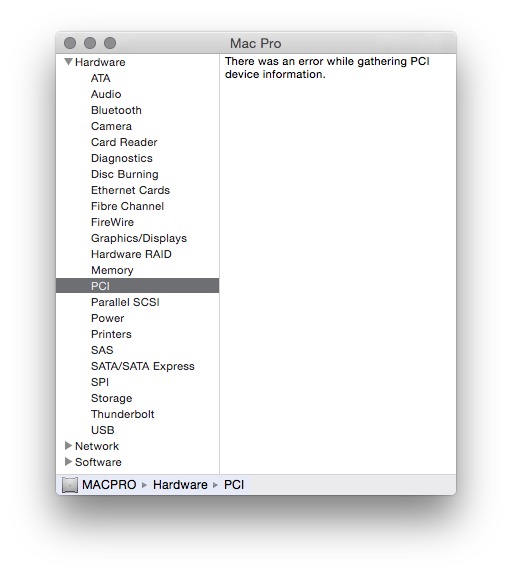The width and height of the screenshot is (512, 575).
Task: Select the Software category label
Action: click(98, 462)
